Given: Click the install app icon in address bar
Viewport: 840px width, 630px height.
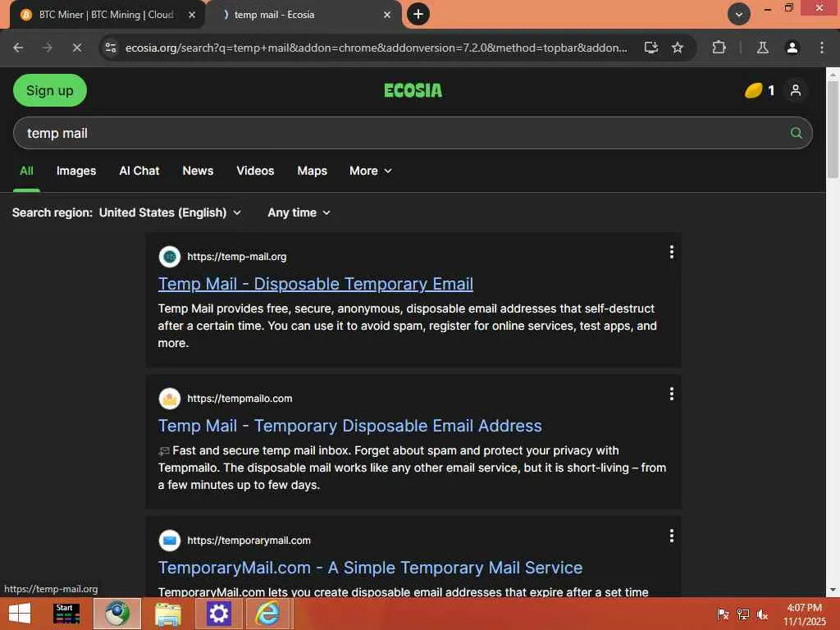Looking at the screenshot, I should (x=651, y=48).
